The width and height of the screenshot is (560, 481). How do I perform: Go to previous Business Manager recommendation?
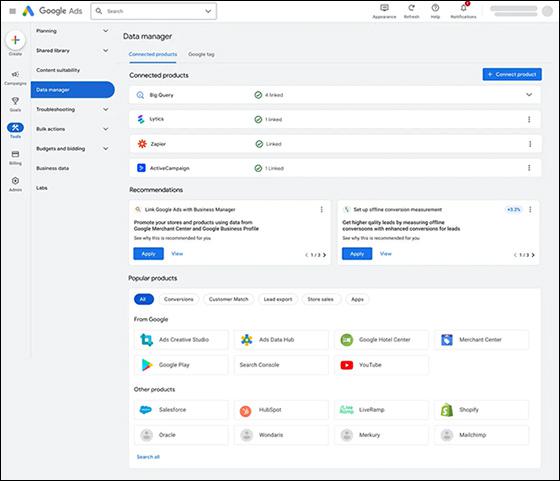pyautogui.click(x=306, y=255)
